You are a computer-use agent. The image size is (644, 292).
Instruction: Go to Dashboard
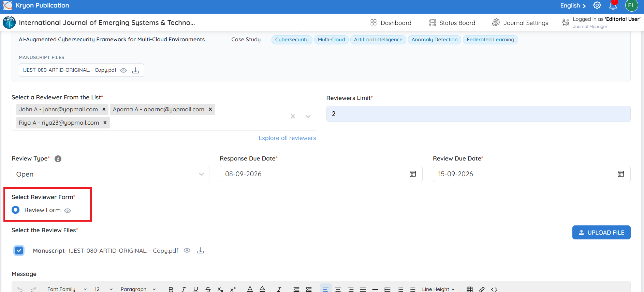coord(391,23)
